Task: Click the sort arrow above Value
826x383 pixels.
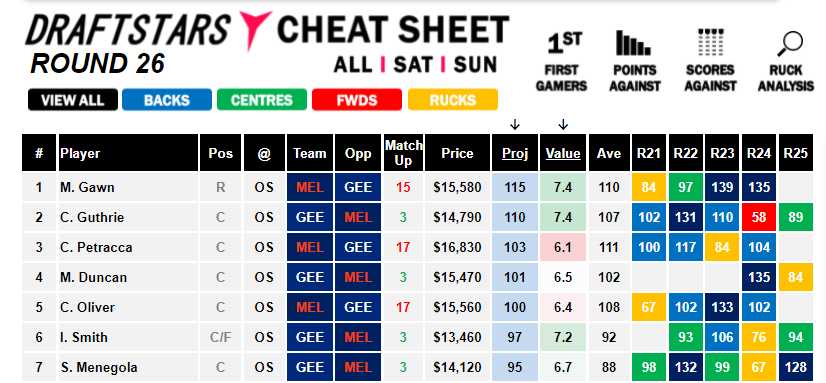Action: click(563, 125)
